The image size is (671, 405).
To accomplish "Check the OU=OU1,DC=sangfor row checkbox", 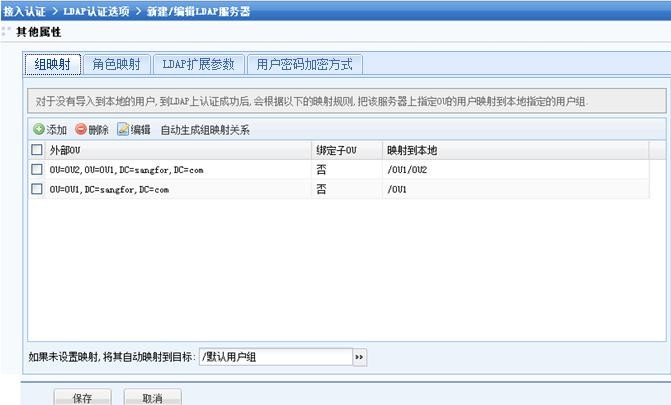I will click(37, 189).
